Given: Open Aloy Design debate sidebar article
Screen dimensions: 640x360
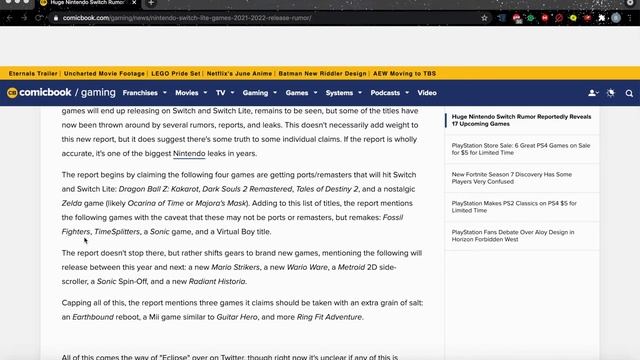Looking at the screenshot, I should click(x=513, y=236).
